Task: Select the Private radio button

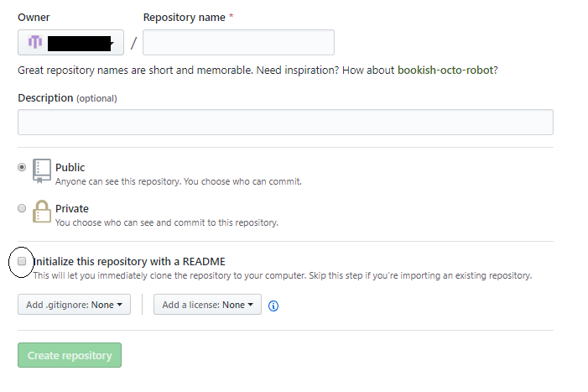Action: [x=22, y=208]
